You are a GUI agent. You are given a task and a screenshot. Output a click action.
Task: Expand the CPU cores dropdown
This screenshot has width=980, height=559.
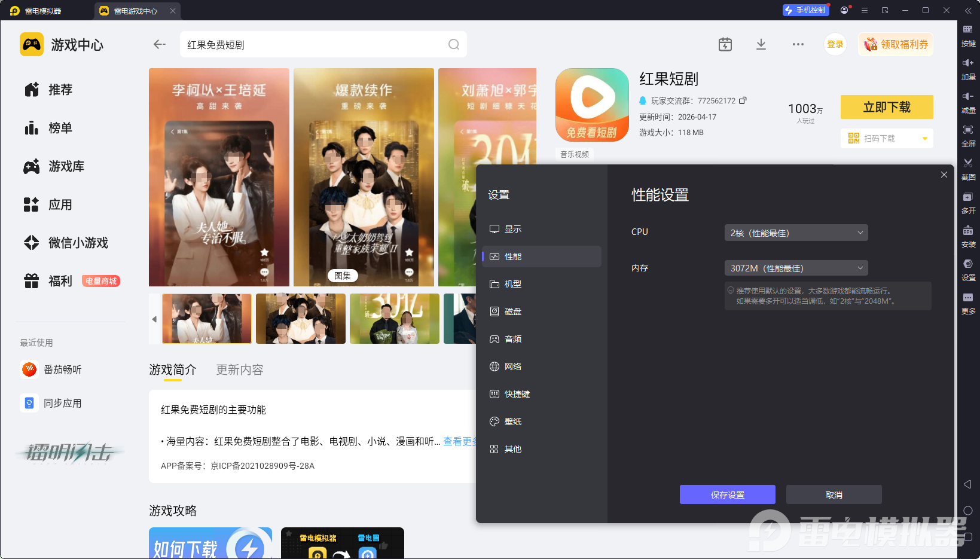coord(796,233)
